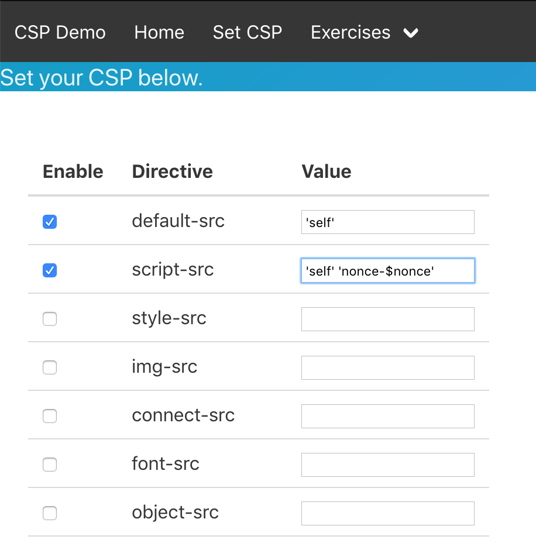Screen dimensions: 536x543
Task: Open the Exercises menu
Action: 364,33
